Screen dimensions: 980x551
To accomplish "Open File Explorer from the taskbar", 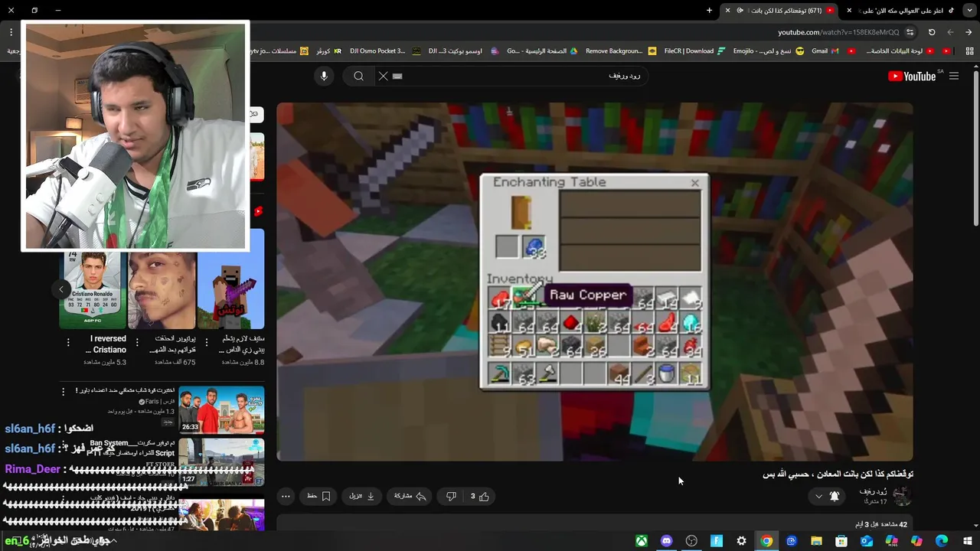I will [816, 541].
